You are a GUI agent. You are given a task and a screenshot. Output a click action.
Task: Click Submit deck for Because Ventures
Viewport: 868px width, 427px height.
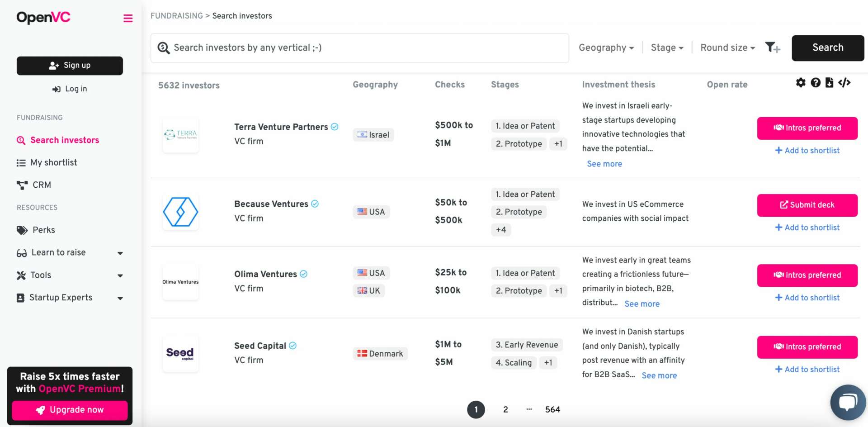807,205
